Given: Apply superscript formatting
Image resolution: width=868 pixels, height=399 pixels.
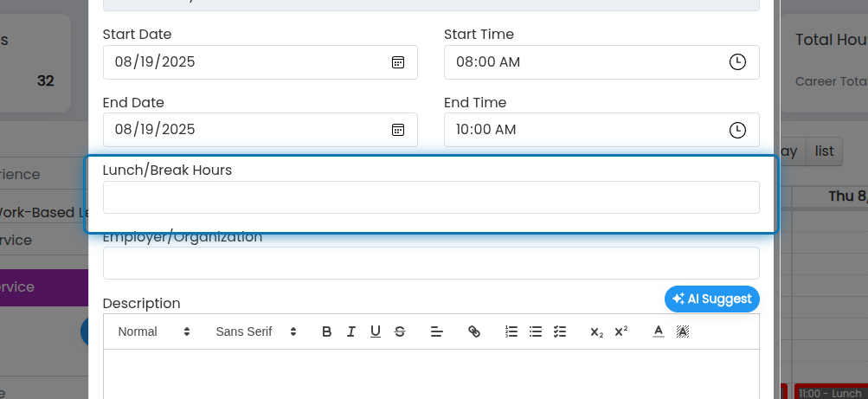Looking at the screenshot, I should pyautogui.click(x=621, y=331).
